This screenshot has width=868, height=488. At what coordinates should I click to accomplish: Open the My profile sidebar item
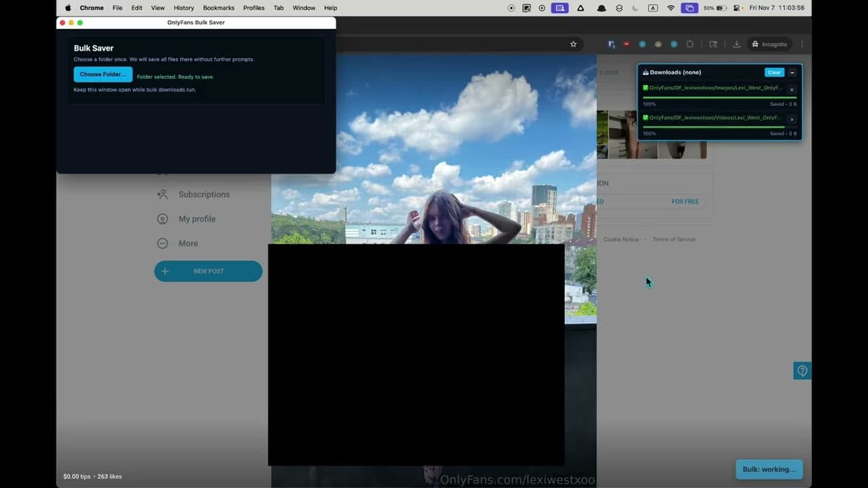click(x=197, y=218)
